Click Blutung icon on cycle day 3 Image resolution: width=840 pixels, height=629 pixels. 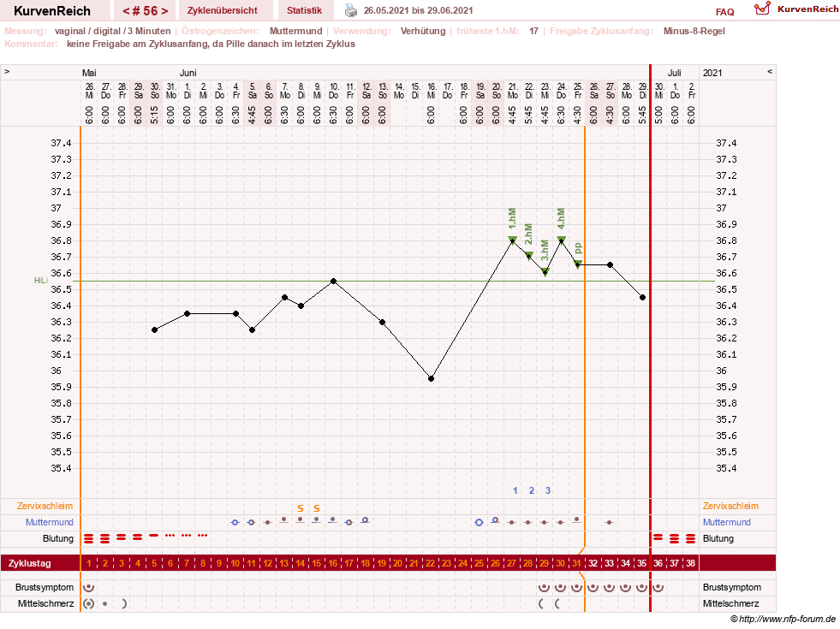coord(122,537)
